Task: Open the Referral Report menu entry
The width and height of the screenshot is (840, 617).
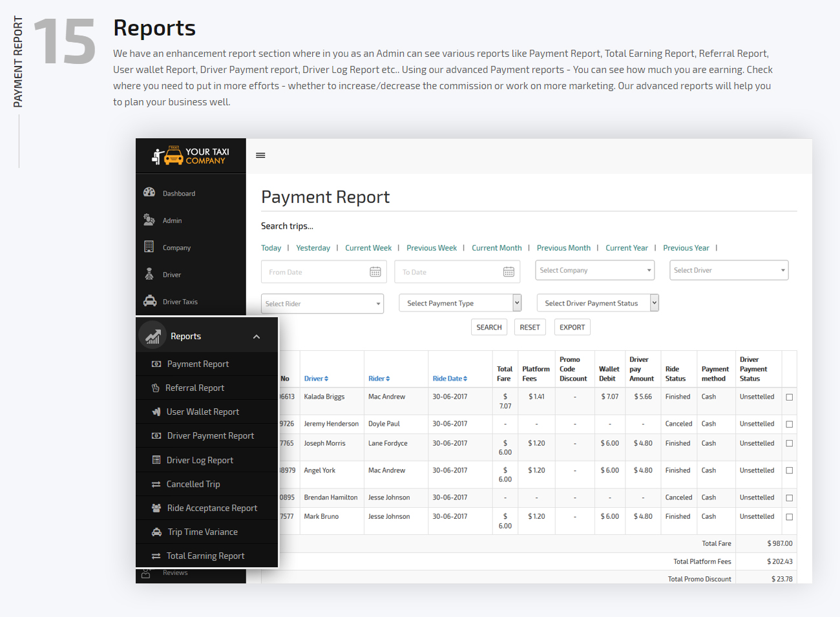Action: 194,388
